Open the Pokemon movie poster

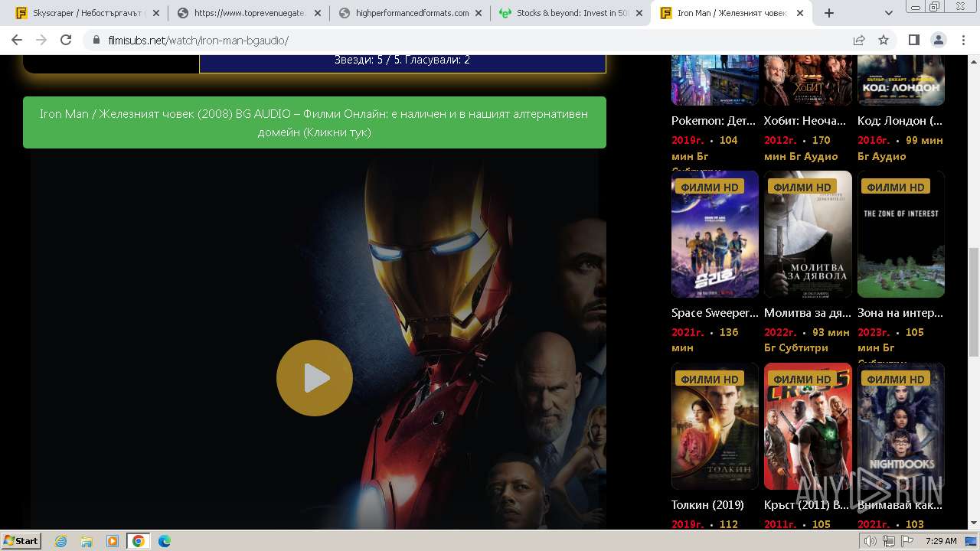(x=714, y=80)
